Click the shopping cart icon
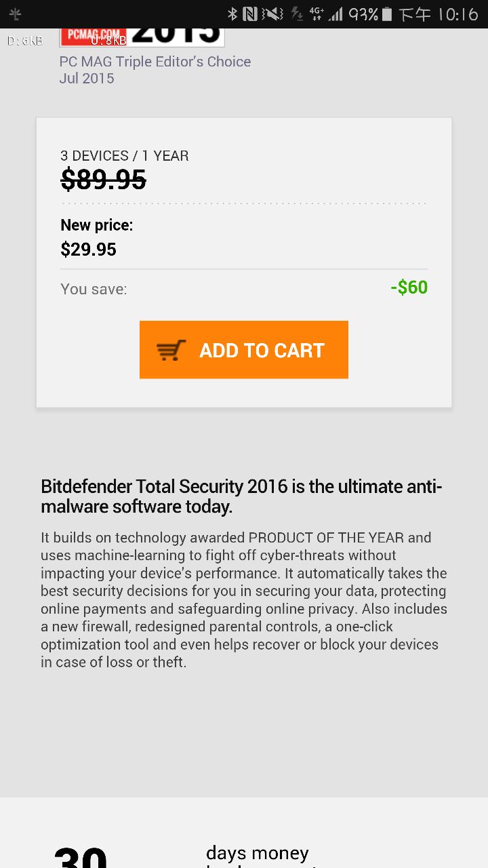This screenshot has height=868, width=488. point(171,351)
